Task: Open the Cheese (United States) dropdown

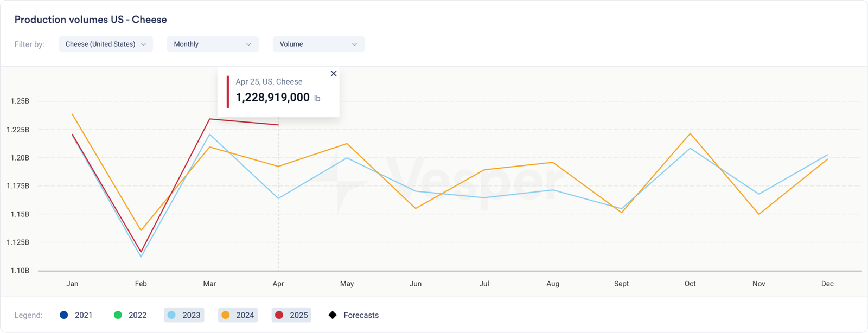Action: 106,44
